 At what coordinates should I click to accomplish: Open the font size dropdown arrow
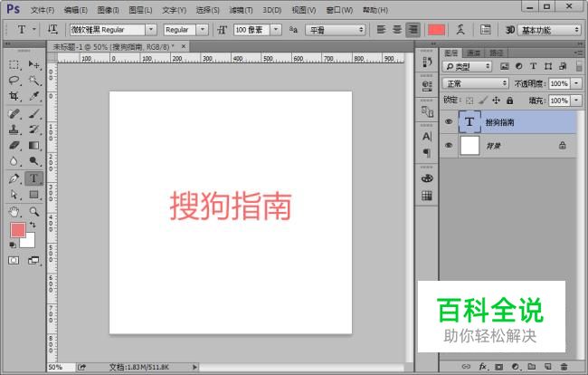pyautogui.click(x=276, y=29)
